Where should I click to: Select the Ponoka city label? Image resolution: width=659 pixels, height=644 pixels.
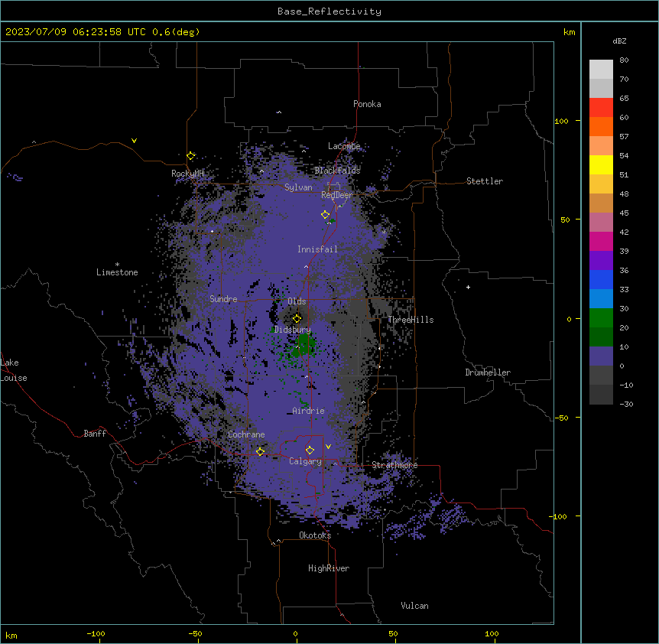point(367,104)
